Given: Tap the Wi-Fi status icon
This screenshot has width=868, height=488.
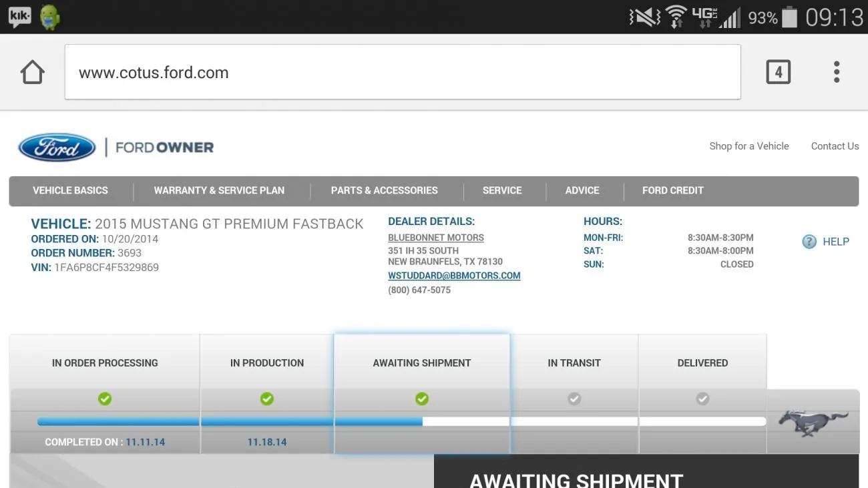Looking at the screenshot, I should 676,17.
